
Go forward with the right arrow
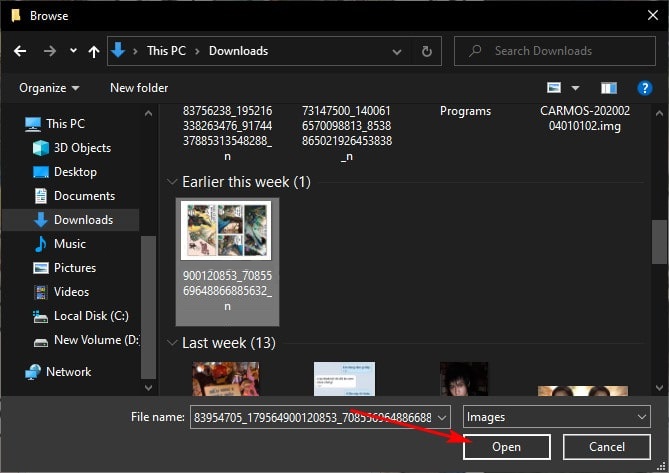(x=50, y=52)
